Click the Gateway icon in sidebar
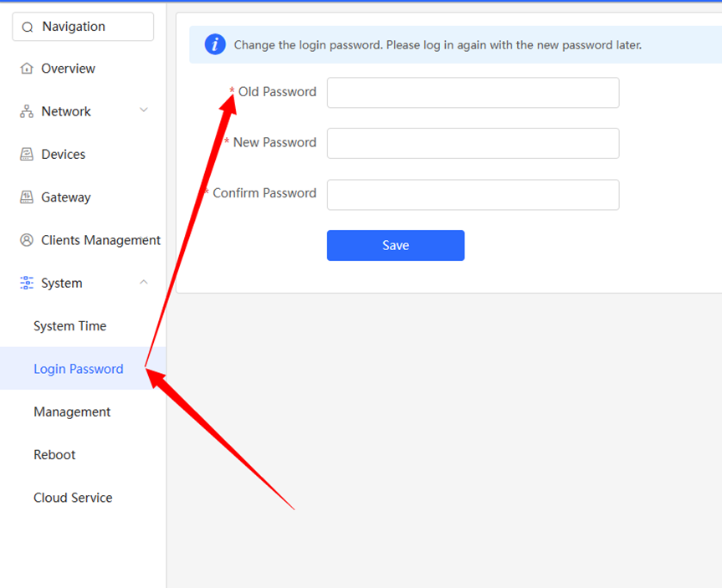The image size is (722, 588). tap(27, 197)
